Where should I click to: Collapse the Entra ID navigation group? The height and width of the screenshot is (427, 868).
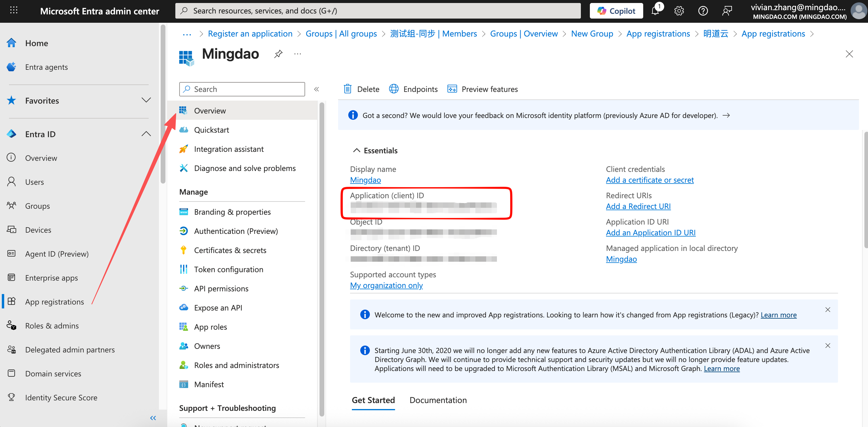click(146, 134)
